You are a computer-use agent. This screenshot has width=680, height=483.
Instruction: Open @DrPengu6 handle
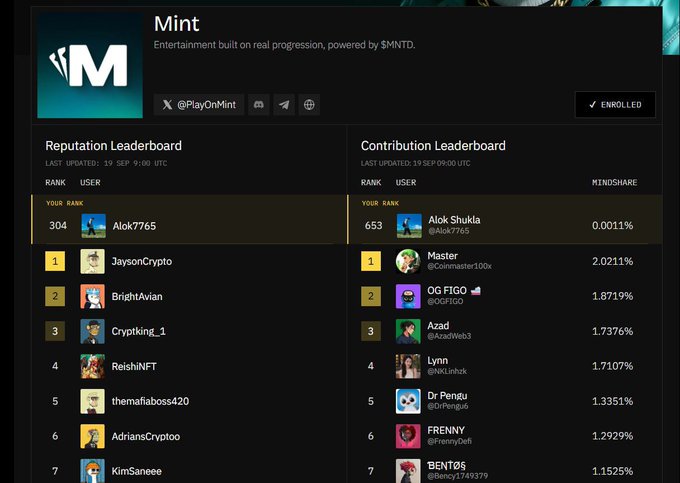(x=448, y=406)
